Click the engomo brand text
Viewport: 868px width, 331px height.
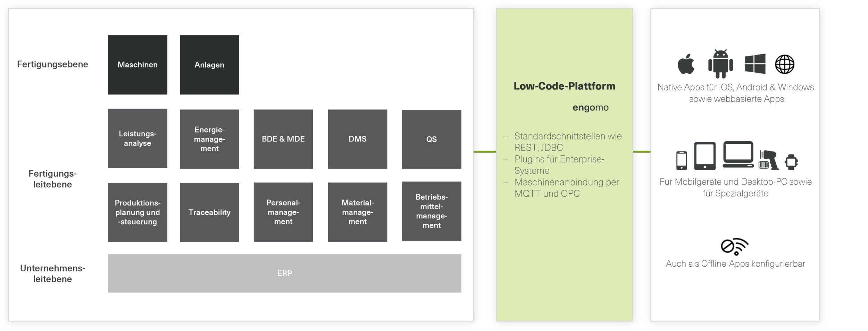tap(590, 108)
